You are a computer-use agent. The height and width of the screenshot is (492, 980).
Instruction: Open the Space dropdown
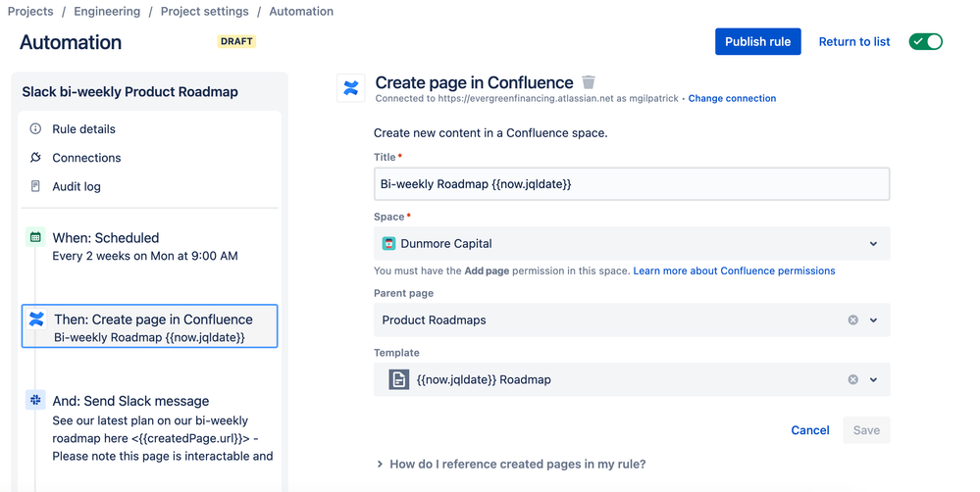coord(873,244)
